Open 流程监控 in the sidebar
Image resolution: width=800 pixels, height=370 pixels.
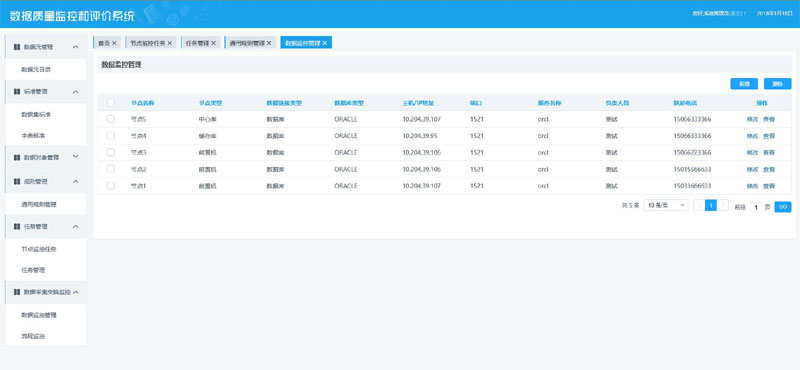coord(33,336)
